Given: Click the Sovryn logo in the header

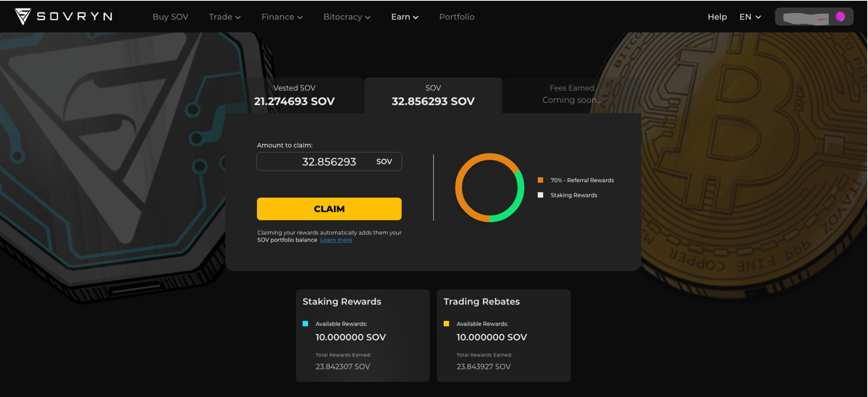Looking at the screenshot, I should click(x=63, y=17).
